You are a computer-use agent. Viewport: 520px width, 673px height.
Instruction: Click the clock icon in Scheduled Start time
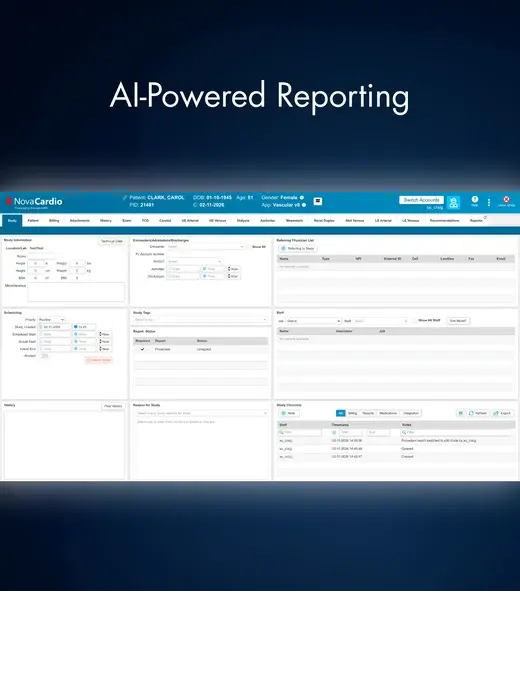tap(76, 334)
